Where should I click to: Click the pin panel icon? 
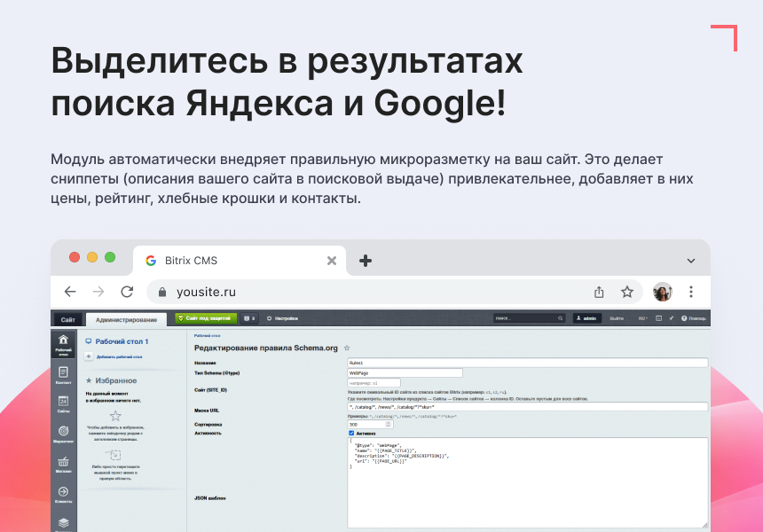point(671,318)
